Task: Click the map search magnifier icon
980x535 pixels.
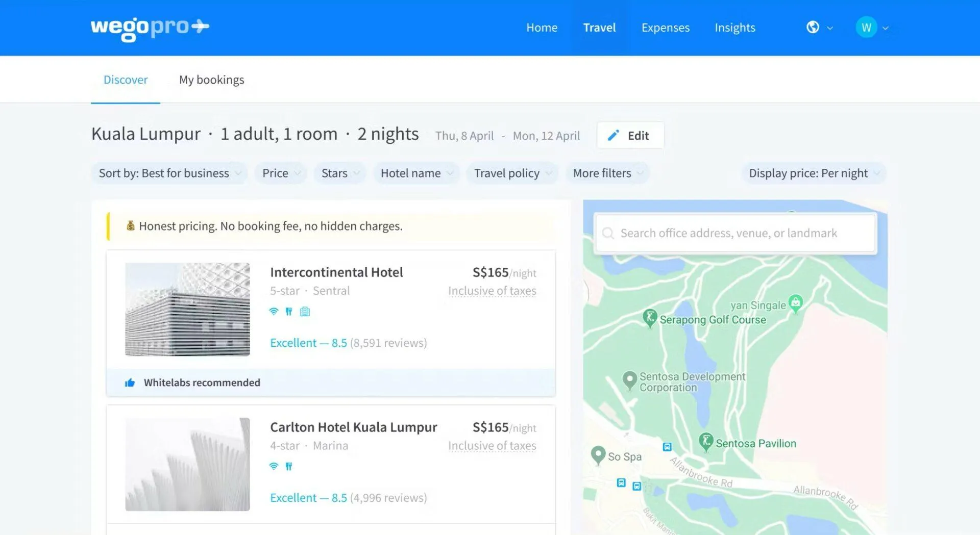Action: [x=608, y=233]
